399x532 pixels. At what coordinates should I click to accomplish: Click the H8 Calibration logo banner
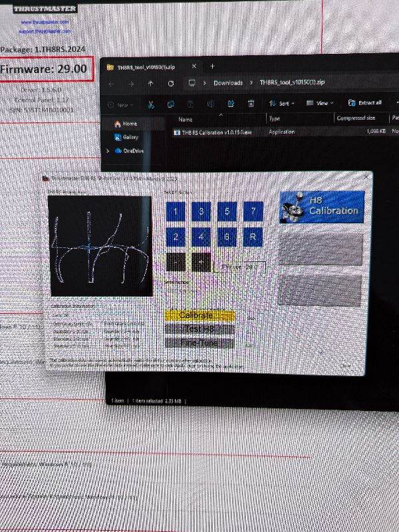point(322,207)
